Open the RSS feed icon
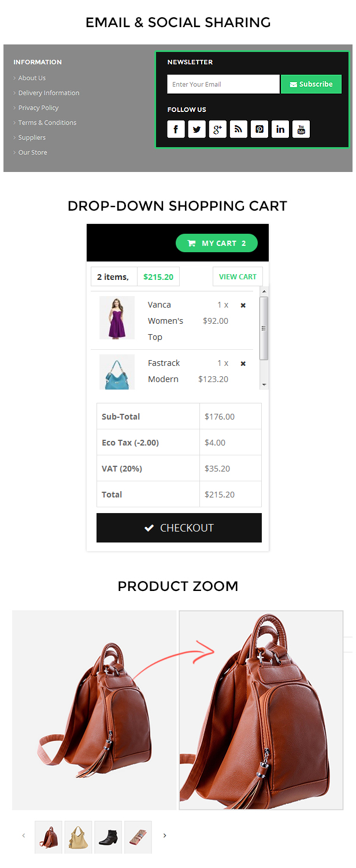The image size is (356, 868). click(x=239, y=129)
